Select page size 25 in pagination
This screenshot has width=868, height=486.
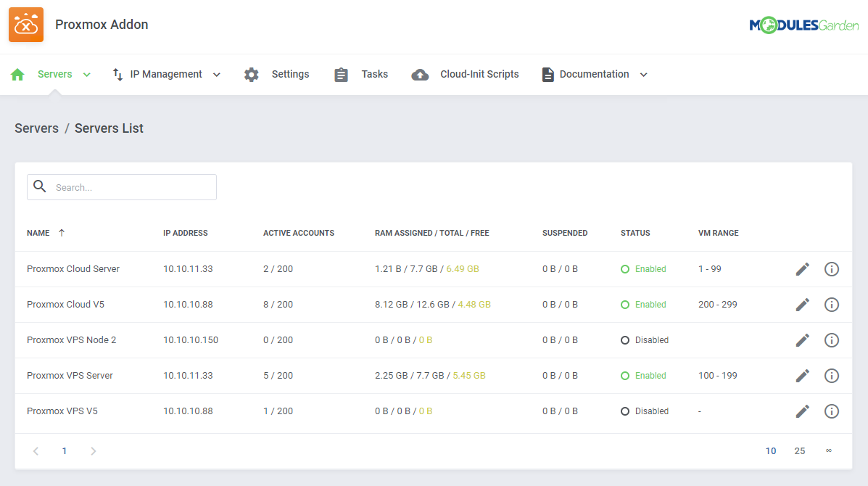click(799, 450)
